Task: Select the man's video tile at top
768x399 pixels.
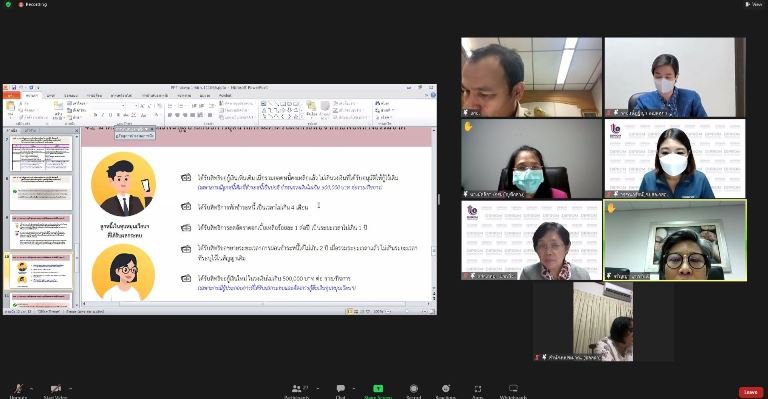Action: pos(531,77)
